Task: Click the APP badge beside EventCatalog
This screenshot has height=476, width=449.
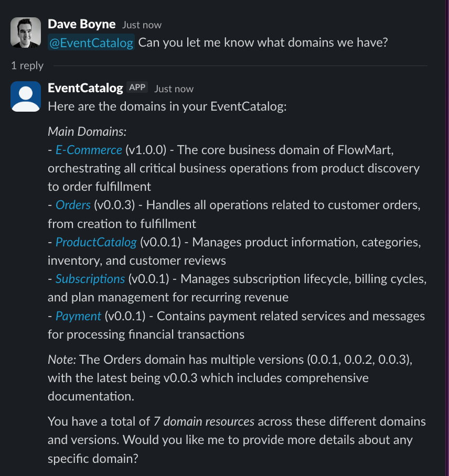Action: 138,87
